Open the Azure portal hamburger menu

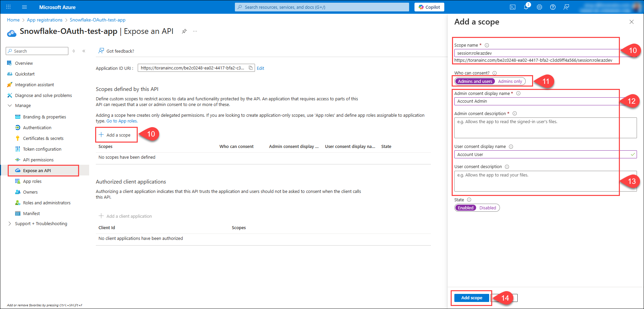[x=24, y=7]
